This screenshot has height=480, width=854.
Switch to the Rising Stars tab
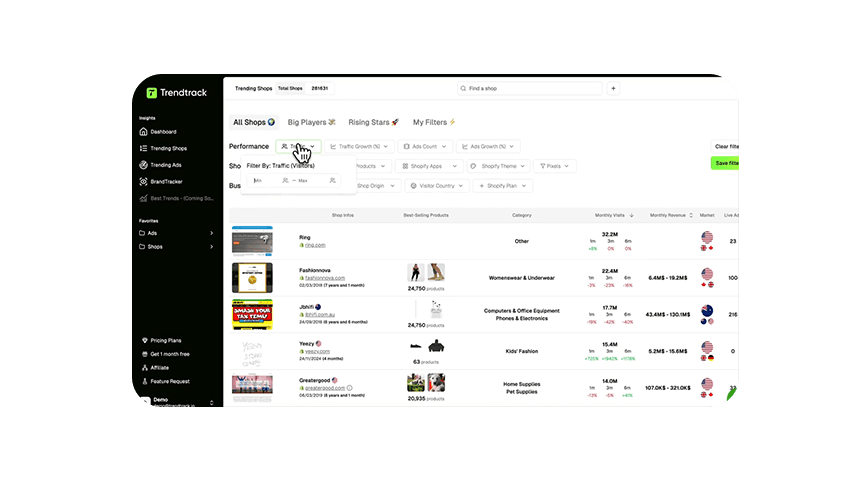[374, 122]
